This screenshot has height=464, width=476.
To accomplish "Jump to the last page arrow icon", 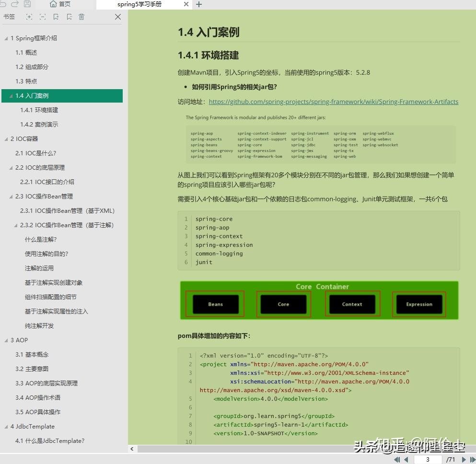I will [x=473, y=459].
